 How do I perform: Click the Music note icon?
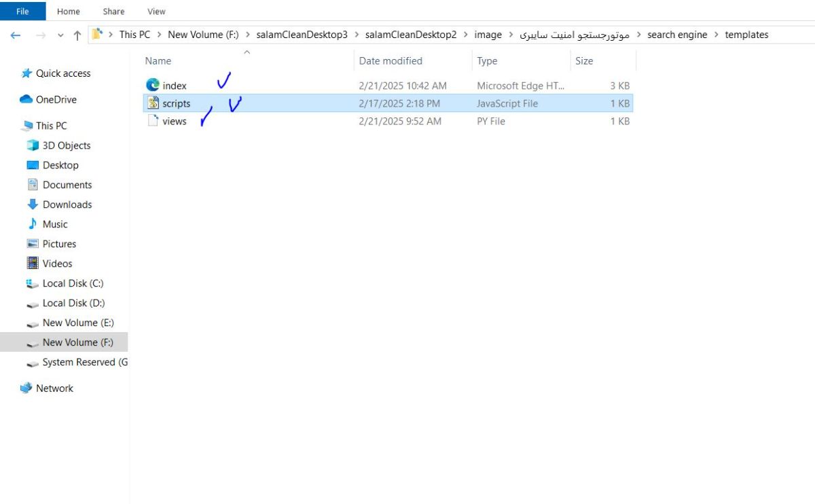pos(32,224)
